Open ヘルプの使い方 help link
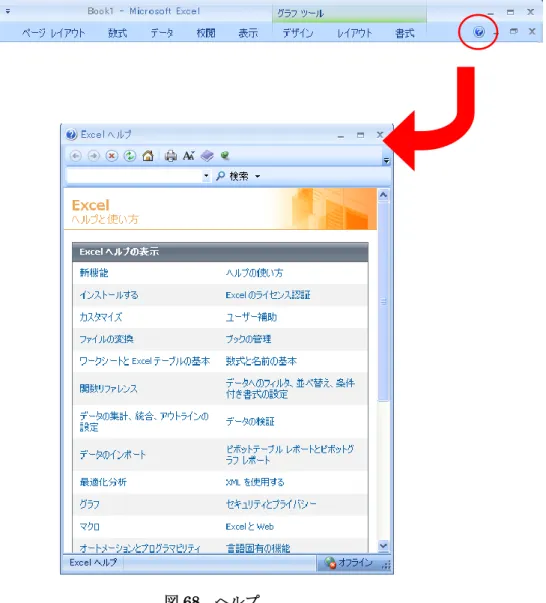546x603 pixels. tap(254, 273)
